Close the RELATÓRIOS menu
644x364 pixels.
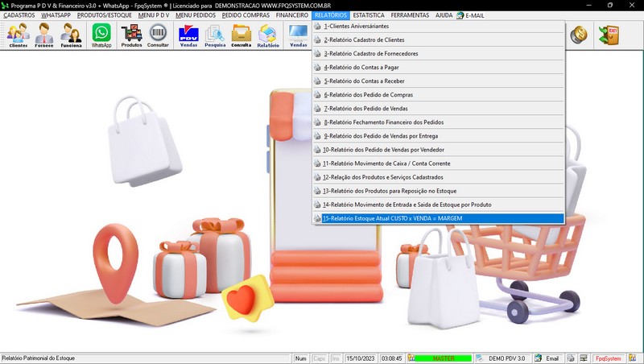(331, 15)
